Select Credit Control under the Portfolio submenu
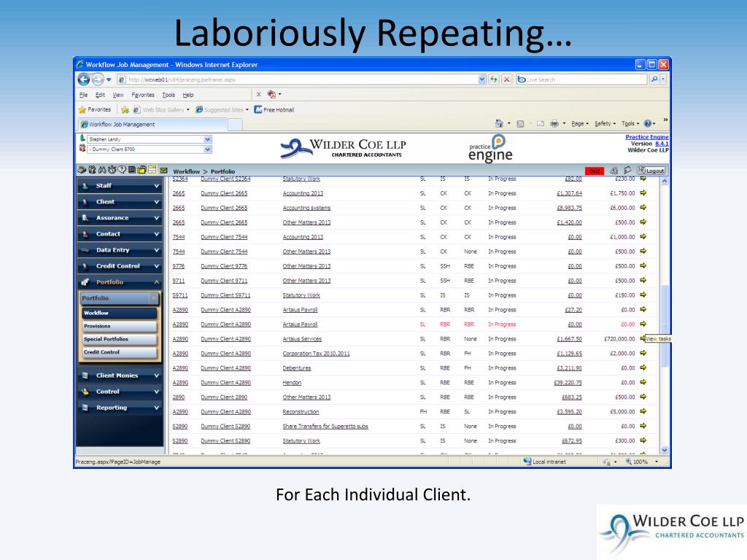Image resolution: width=747 pixels, height=560 pixels. point(119,352)
